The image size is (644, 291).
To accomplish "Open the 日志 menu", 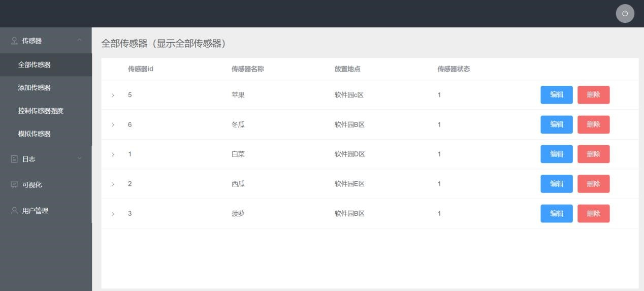I will click(x=46, y=159).
